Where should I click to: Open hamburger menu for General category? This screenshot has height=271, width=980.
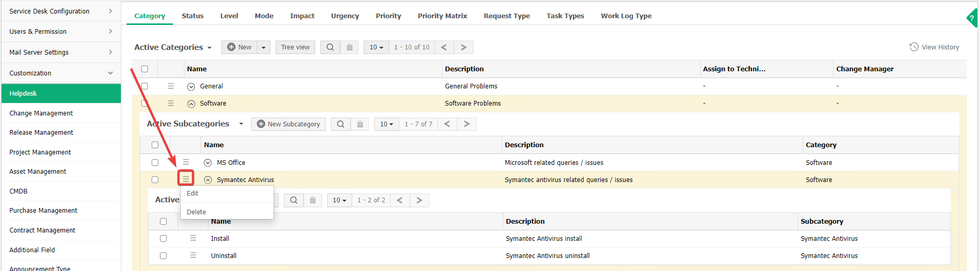click(171, 86)
